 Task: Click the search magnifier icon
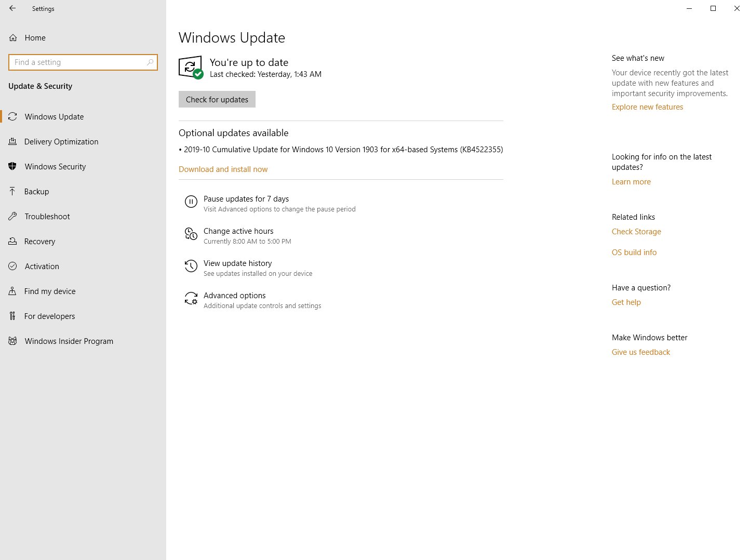(150, 62)
